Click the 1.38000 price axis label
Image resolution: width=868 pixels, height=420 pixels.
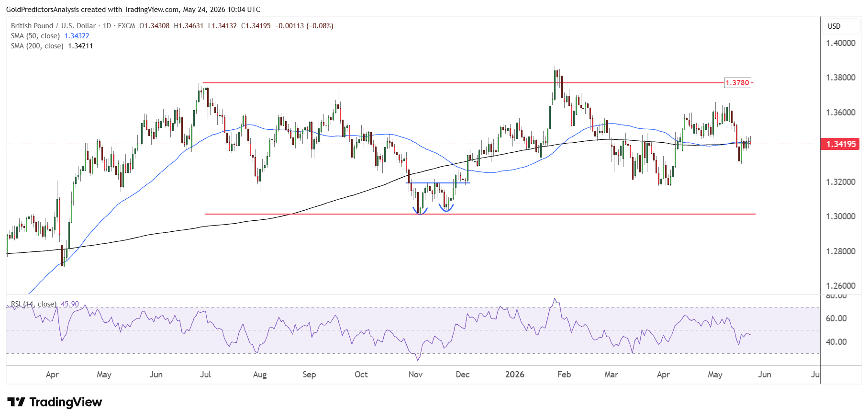(841, 78)
